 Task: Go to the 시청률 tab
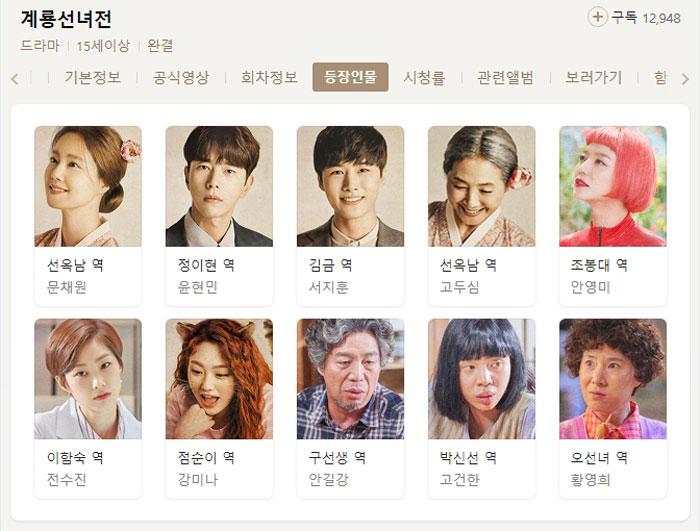(x=425, y=77)
